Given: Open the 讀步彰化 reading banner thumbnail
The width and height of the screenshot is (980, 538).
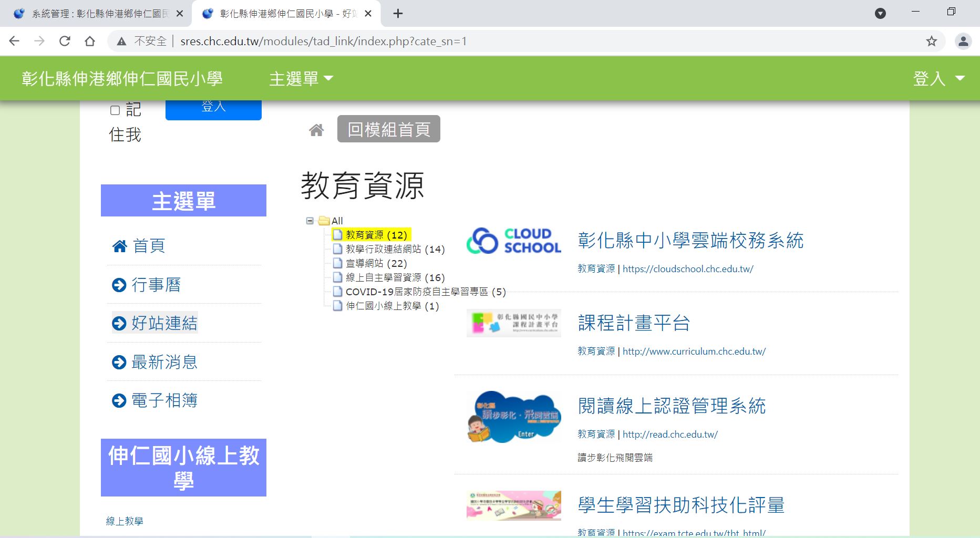Looking at the screenshot, I should [x=514, y=417].
